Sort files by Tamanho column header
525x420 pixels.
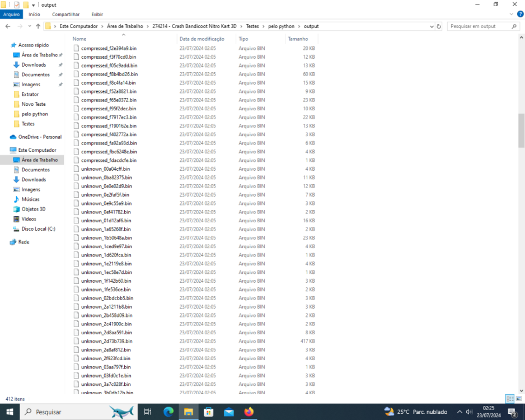tap(298, 39)
